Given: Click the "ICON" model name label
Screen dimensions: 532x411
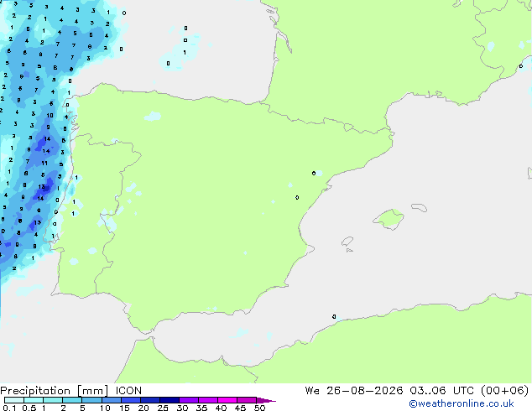Looking at the screenshot, I should [x=128, y=391].
